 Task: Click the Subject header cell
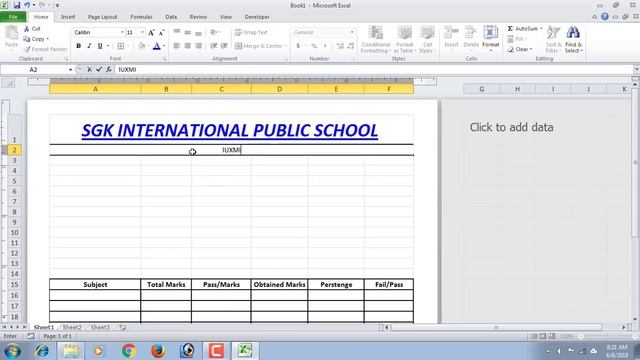(95, 284)
